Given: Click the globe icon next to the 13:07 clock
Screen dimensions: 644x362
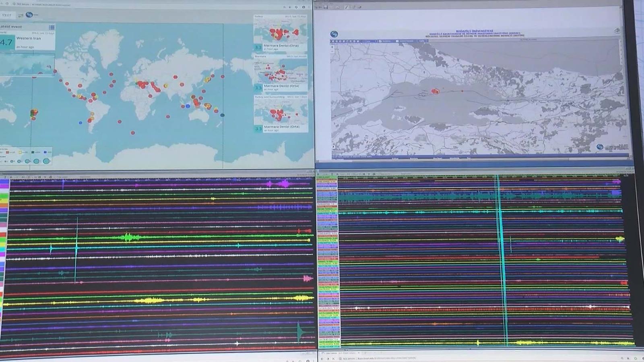Looking at the screenshot, I should [29, 15].
